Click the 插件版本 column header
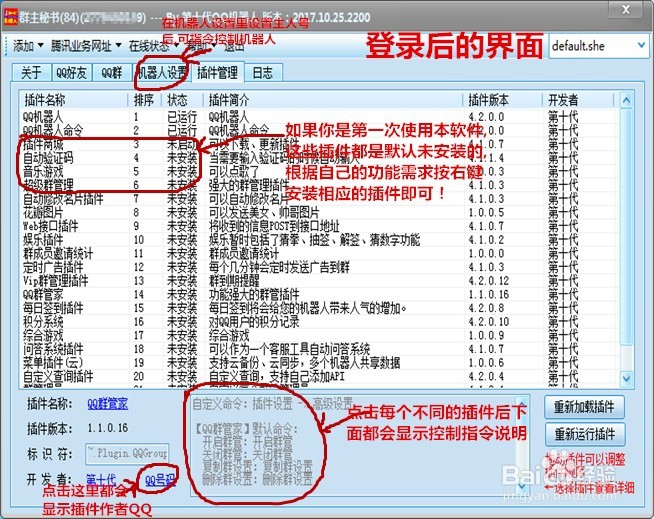 502,100
